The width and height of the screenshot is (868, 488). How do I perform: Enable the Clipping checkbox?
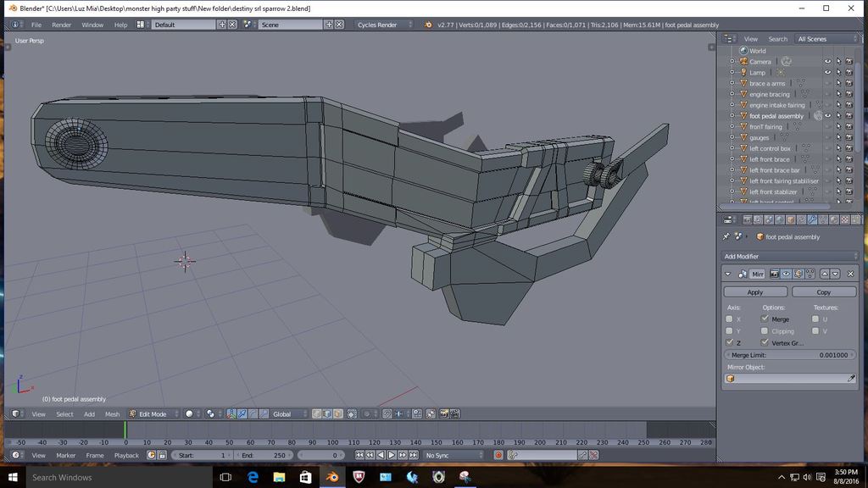tap(765, 331)
